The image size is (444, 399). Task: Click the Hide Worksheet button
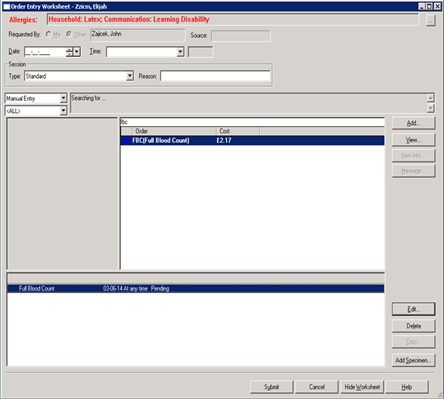tap(362, 387)
